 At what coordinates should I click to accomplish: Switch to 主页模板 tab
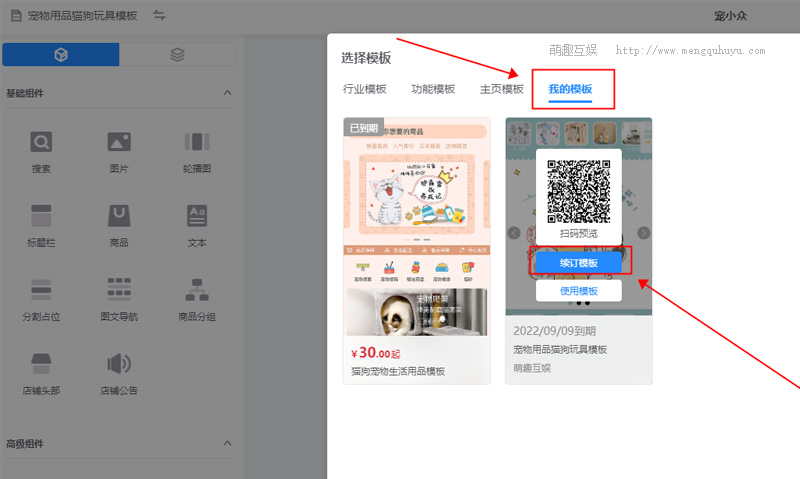pyautogui.click(x=502, y=89)
